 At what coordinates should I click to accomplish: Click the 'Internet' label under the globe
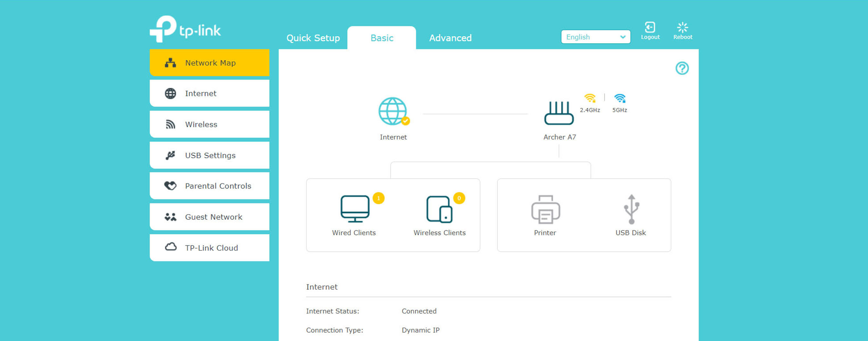tap(393, 137)
